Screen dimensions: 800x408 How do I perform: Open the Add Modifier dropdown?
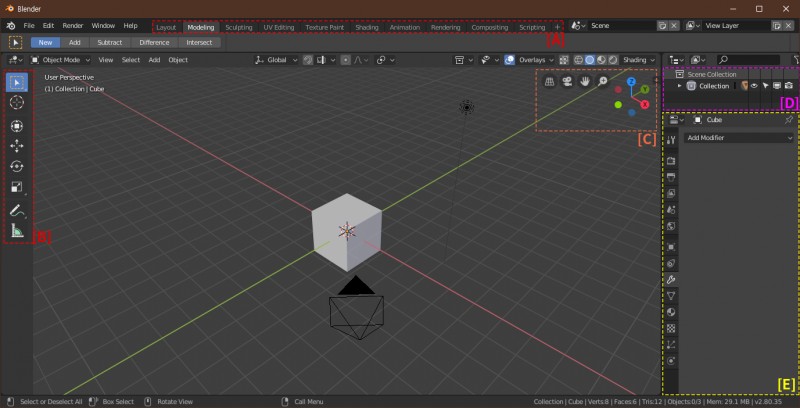coord(739,138)
